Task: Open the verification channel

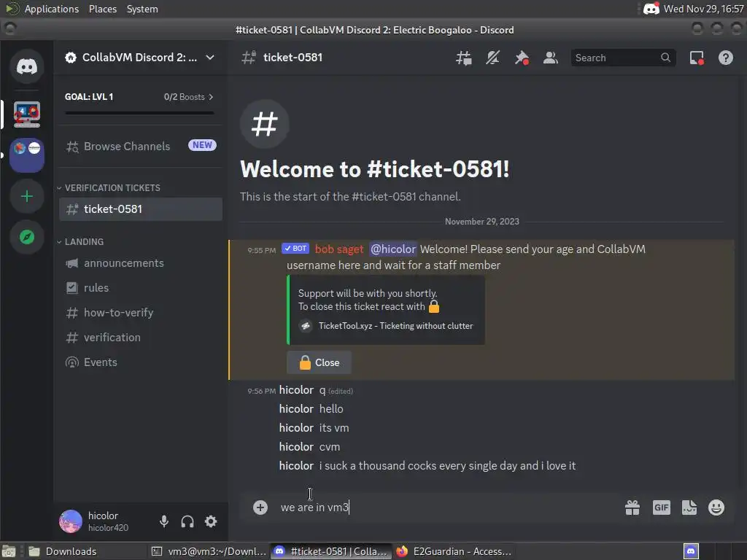Action: coord(141,337)
